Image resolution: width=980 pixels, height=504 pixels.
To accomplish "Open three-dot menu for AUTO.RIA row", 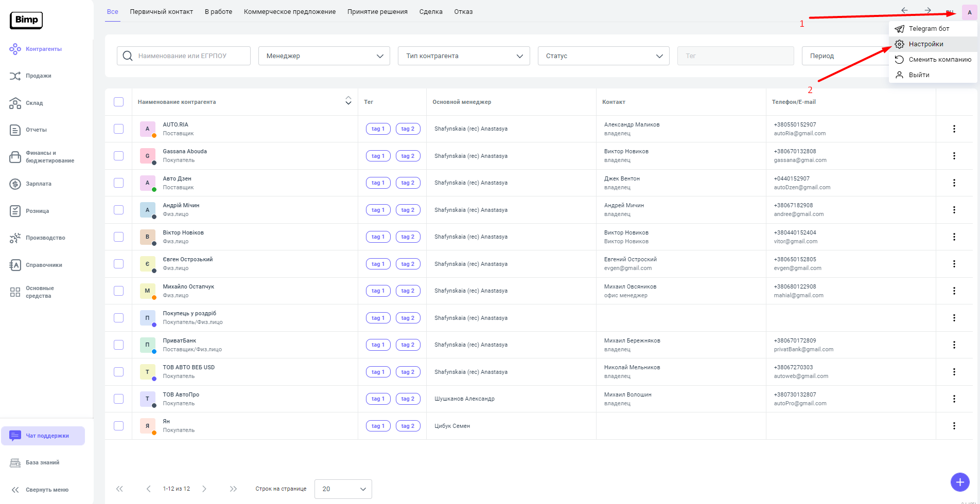I will pos(954,129).
